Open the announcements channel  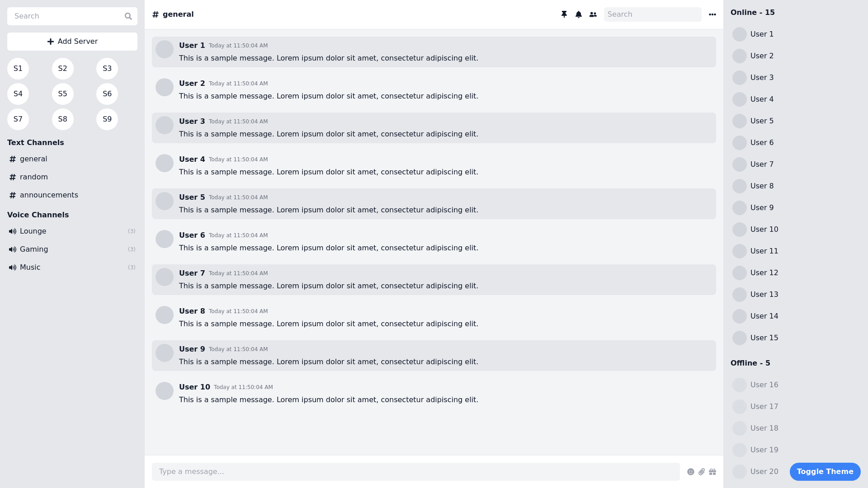click(48, 195)
